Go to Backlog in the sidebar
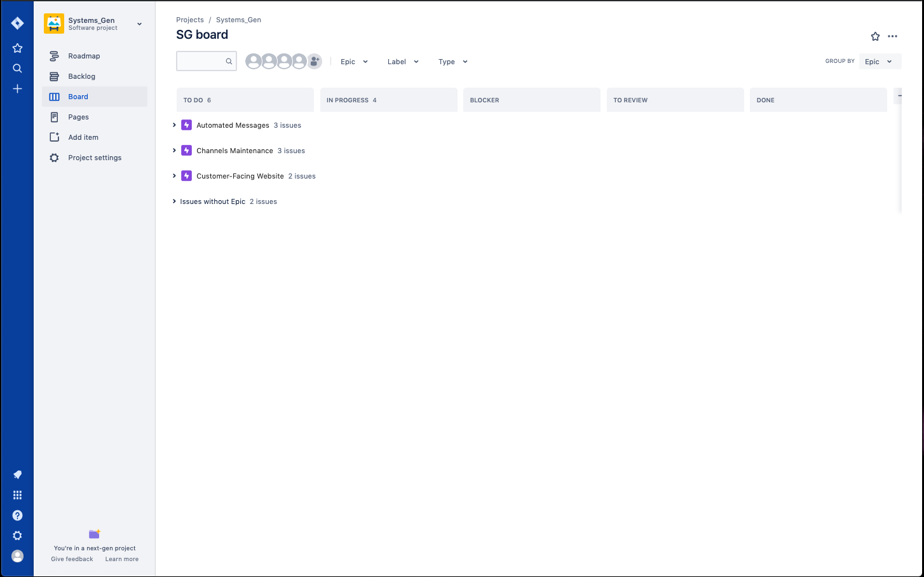The image size is (924, 577). 95,76
